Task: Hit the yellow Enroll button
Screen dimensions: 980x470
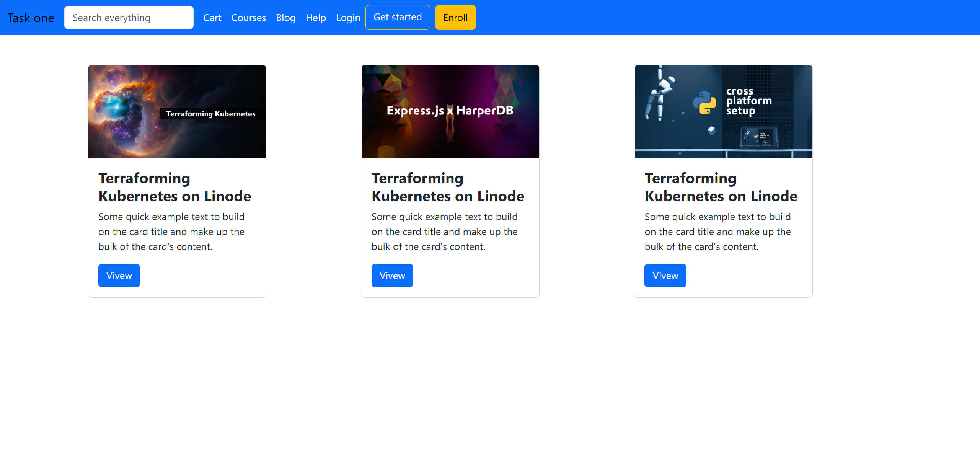Action: click(455, 18)
